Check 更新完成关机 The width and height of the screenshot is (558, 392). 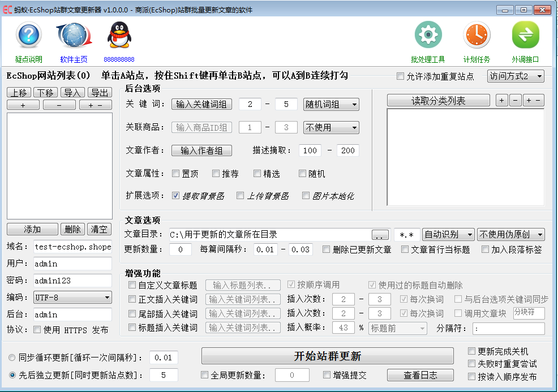pos(471,351)
